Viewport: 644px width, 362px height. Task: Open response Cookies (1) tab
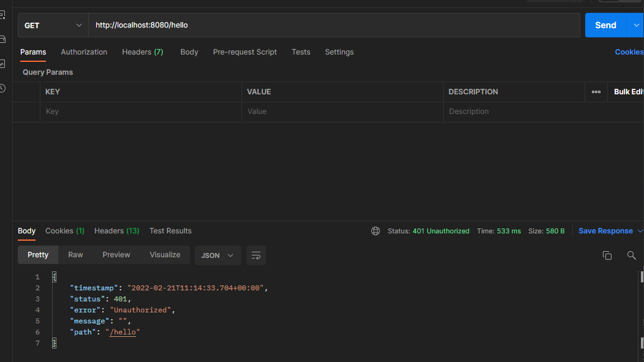click(64, 231)
